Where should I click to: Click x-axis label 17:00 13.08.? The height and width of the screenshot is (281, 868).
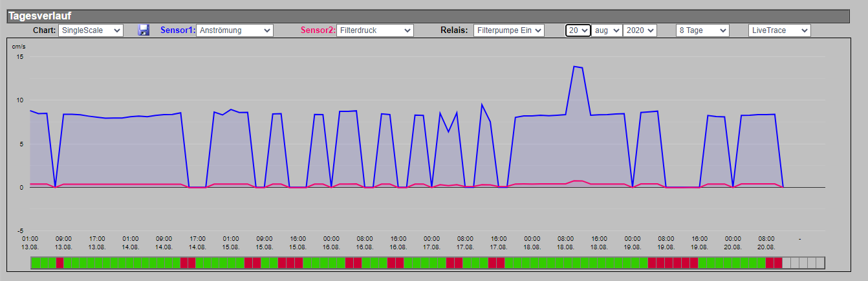[x=97, y=243]
